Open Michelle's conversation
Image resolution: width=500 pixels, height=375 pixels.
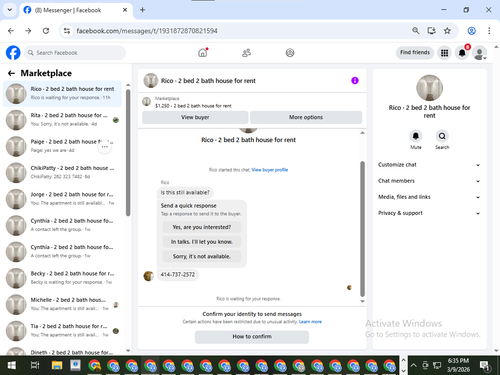tap(62, 304)
